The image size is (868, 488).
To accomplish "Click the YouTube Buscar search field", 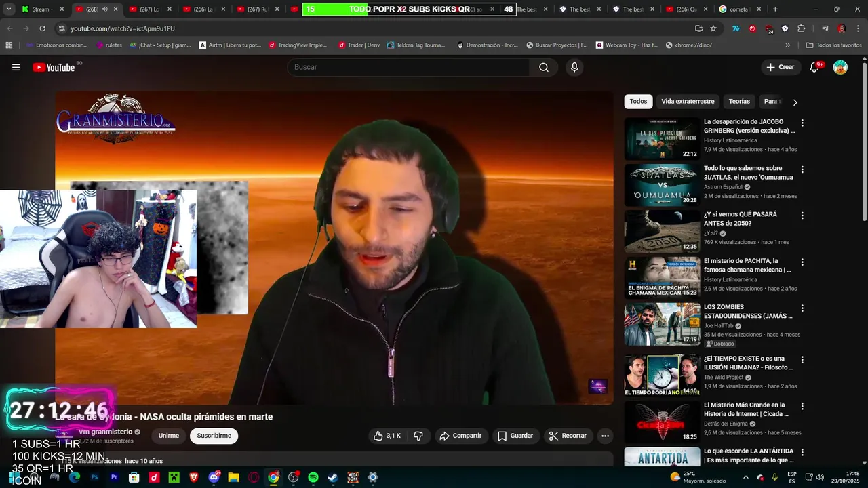I will [408, 67].
